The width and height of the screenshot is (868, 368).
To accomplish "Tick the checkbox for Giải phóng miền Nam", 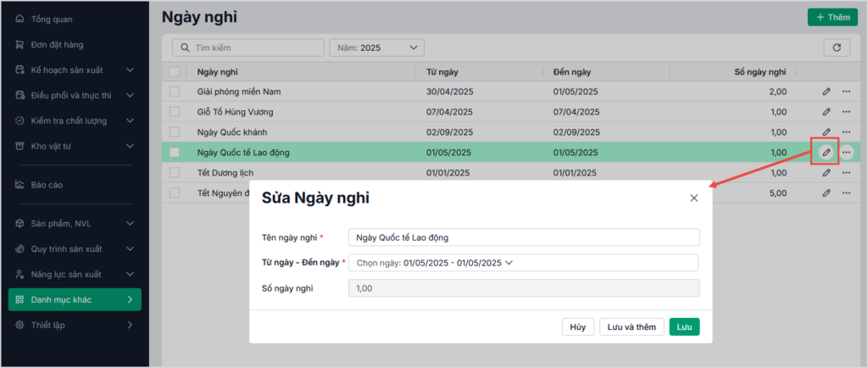I will (x=175, y=92).
